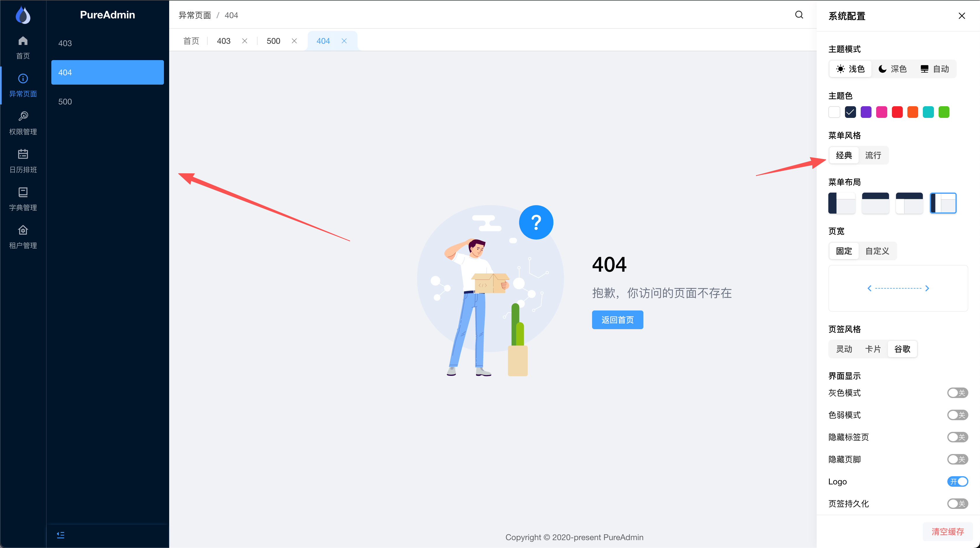Click the search magnifier icon in header
The height and width of the screenshot is (548, 980).
799,15
